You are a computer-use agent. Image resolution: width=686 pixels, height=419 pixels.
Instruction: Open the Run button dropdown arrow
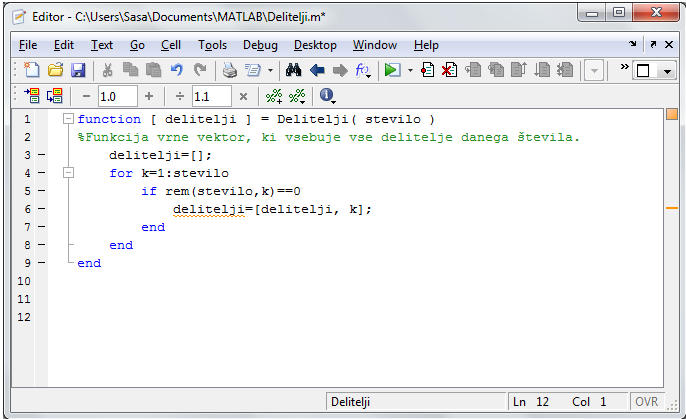409,70
